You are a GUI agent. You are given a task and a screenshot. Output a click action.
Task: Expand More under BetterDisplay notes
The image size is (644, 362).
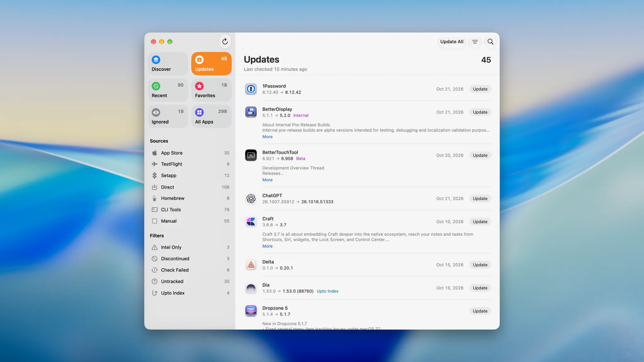[x=267, y=137]
